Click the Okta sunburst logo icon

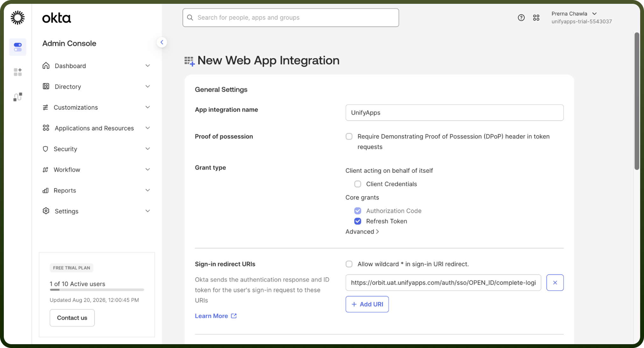18,17
